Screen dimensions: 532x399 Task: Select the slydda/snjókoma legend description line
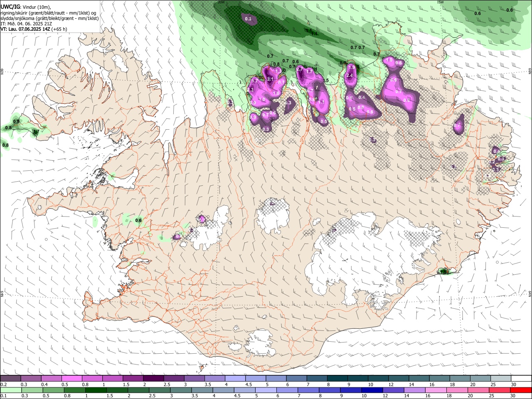coord(49,18)
